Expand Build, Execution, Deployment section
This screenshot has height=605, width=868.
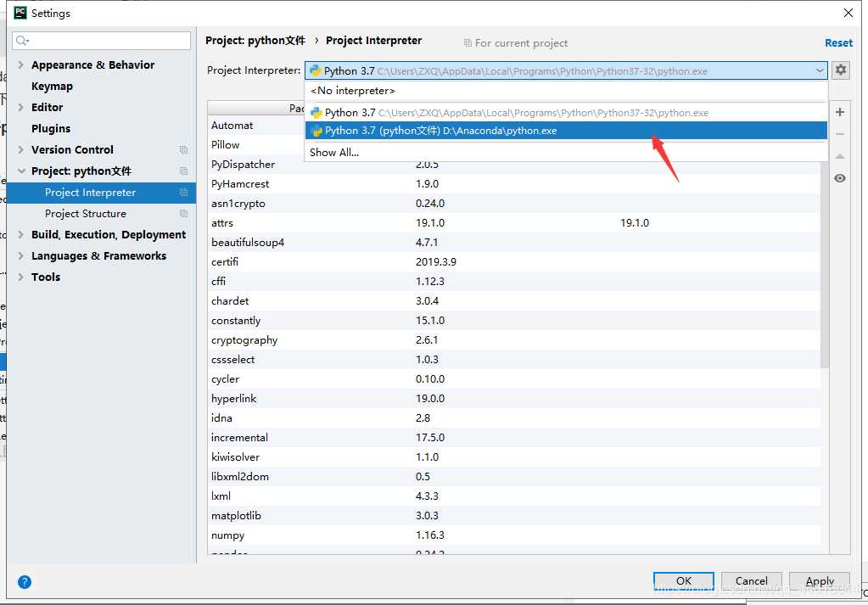(20, 235)
